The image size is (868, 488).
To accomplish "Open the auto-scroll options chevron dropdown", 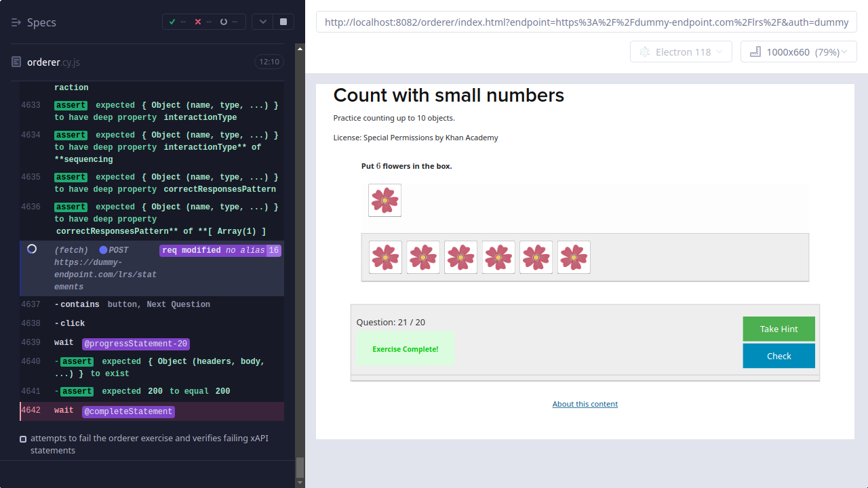I will [263, 22].
